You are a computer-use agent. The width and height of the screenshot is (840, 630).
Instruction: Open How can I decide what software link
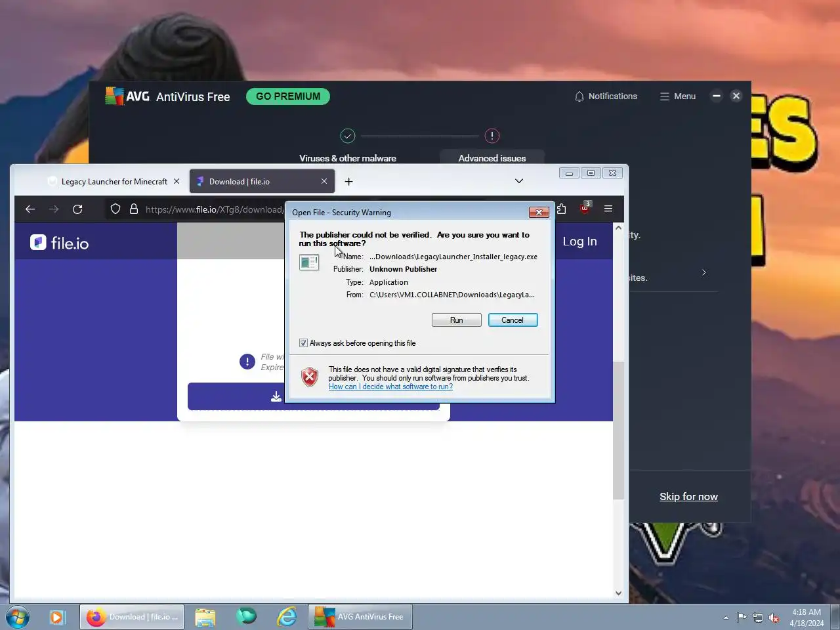click(x=390, y=387)
